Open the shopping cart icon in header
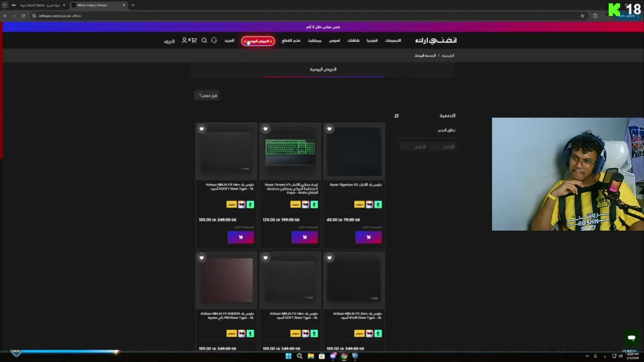 point(193,41)
